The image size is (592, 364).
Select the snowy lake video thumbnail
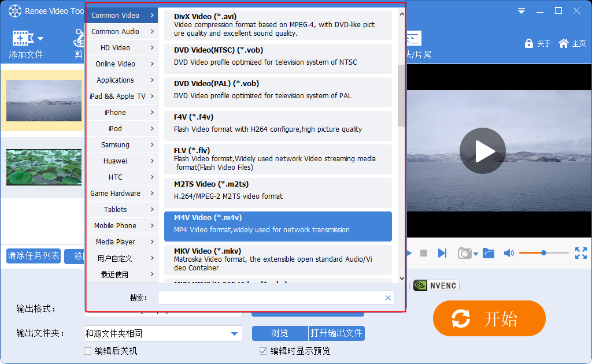click(x=44, y=101)
